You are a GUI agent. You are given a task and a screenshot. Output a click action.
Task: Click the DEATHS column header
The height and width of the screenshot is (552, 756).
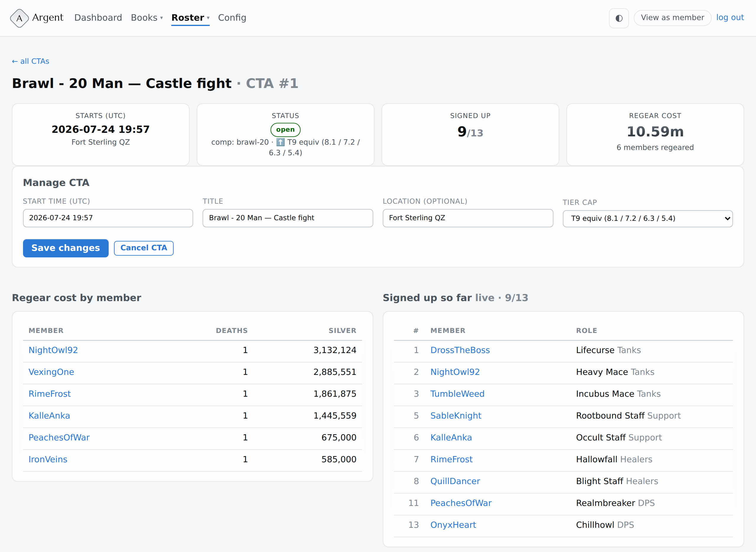(232, 331)
